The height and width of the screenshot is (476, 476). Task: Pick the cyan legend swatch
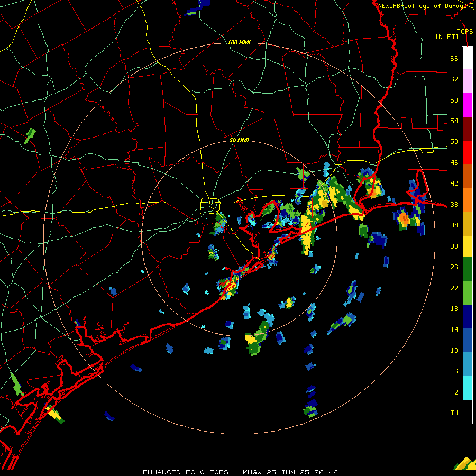tap(467, 388)
